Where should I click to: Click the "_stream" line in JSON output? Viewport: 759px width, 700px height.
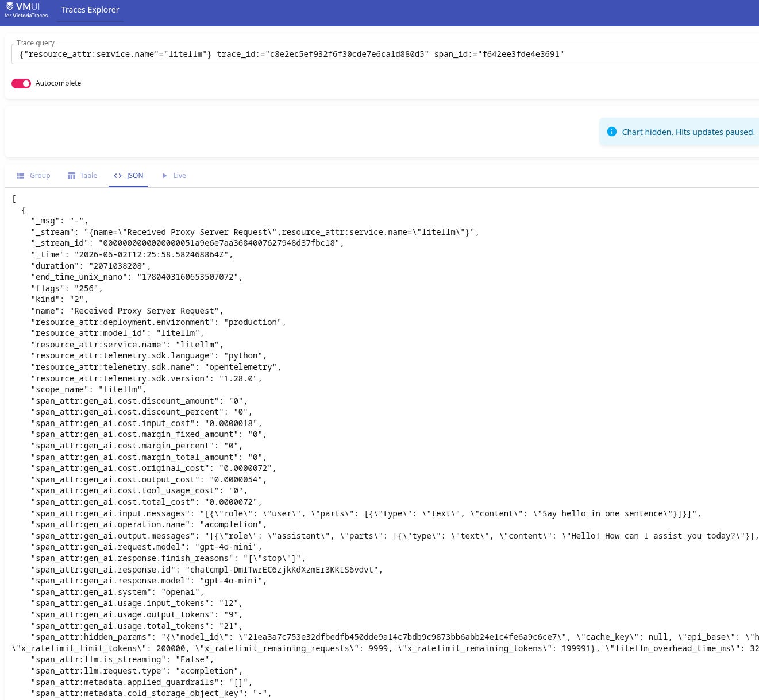(255, 232)
